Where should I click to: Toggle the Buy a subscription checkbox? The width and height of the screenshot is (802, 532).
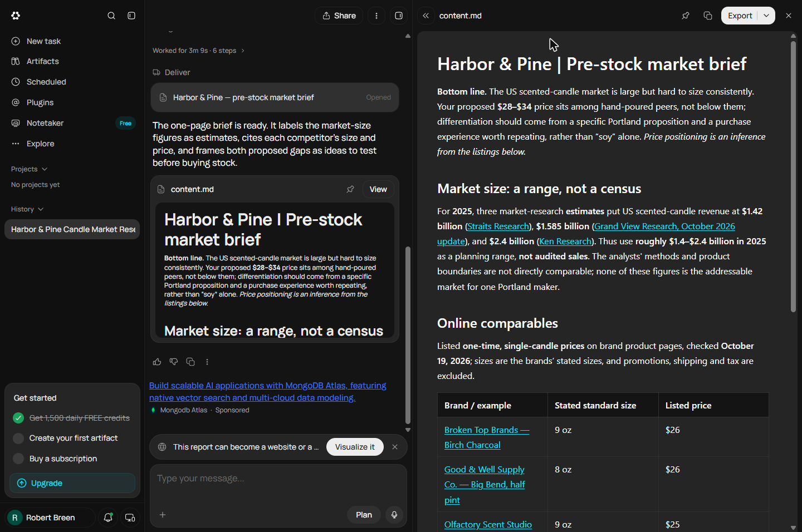point(18,459)
